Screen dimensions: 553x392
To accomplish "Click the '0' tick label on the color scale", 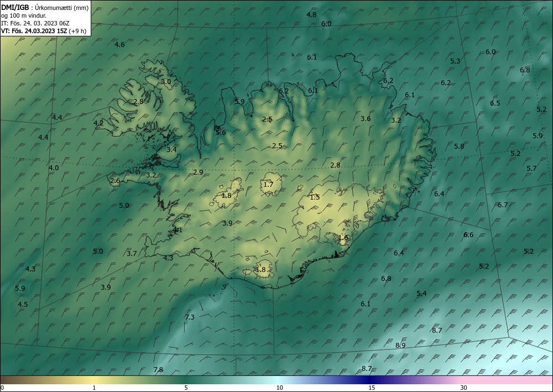I will 2,388.
